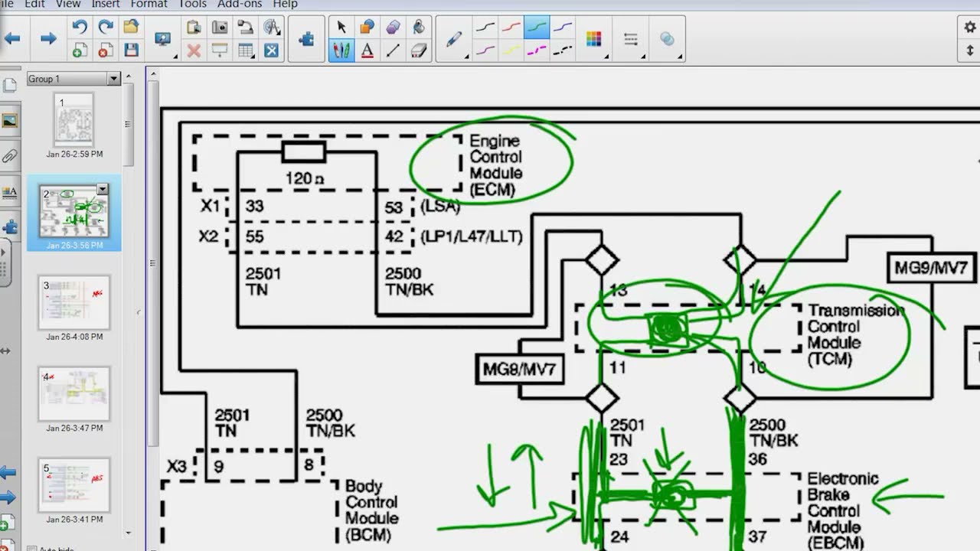Expand the Group 1 dropdown
The width and height of the screenshot is (980, 551).
(114, 79)
